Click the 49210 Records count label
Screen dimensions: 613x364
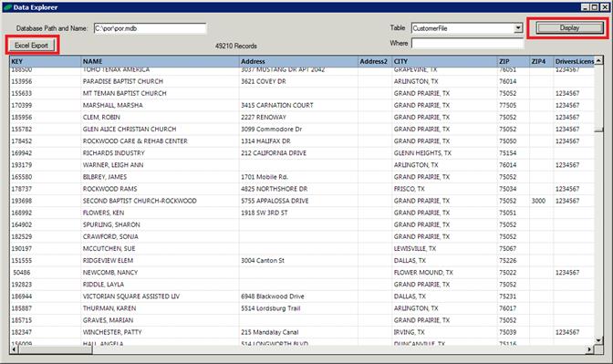236,47
